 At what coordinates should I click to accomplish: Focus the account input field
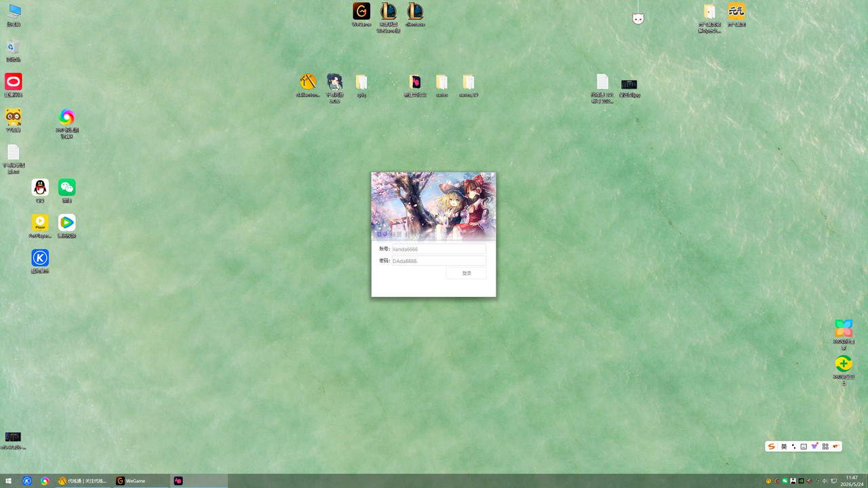coord(438,249)
